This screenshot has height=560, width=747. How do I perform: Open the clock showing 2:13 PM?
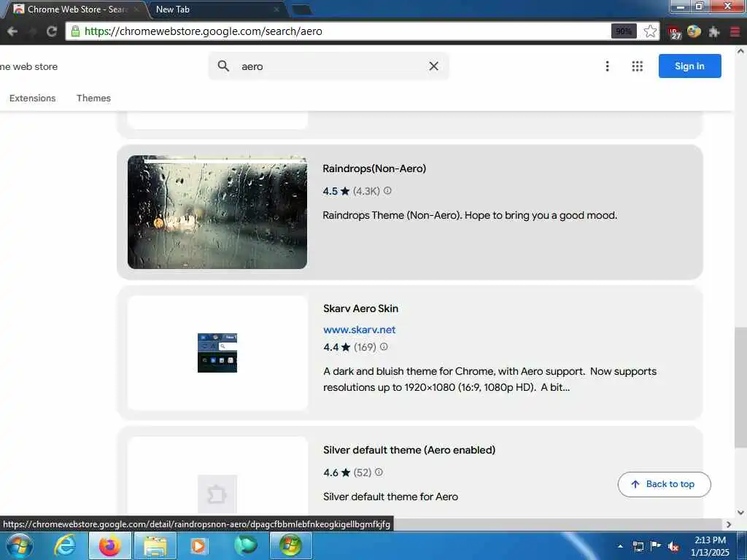[710, 546]
